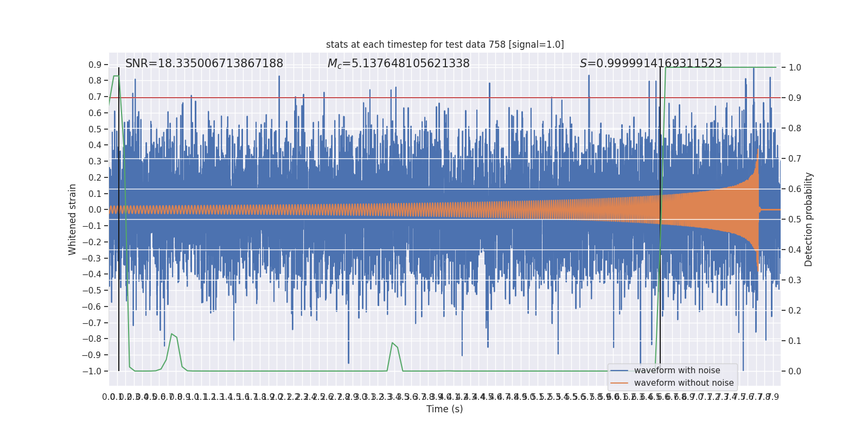Click the chirp mass Mc=5.137648105621338 annotation
868x434 pixels.
tap(399, 63)
